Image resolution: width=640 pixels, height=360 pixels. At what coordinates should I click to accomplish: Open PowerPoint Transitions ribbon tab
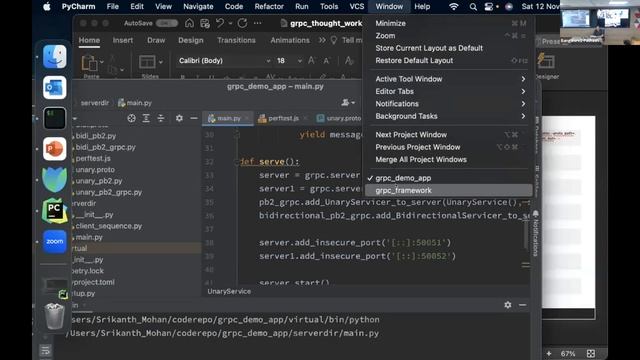pos(236,40)
